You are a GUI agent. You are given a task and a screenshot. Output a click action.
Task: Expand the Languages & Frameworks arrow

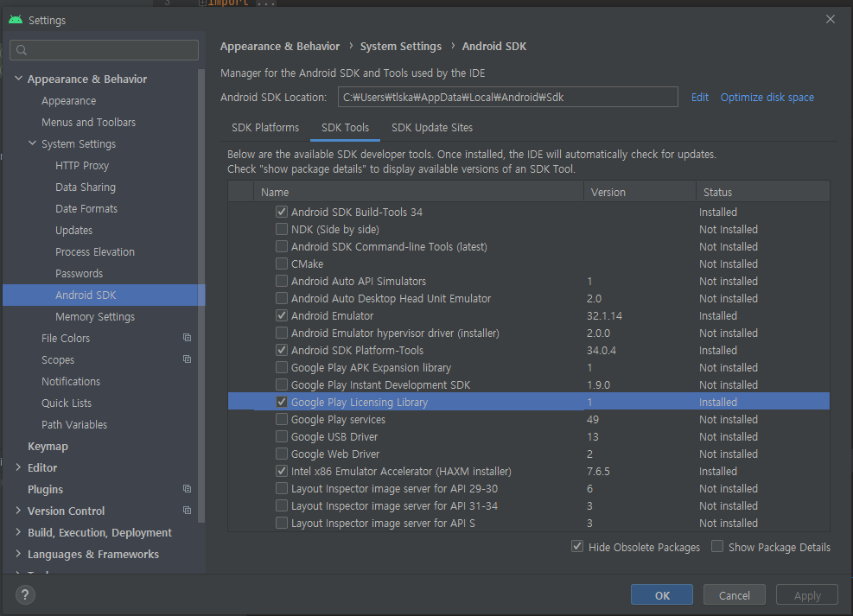(18, 554)
